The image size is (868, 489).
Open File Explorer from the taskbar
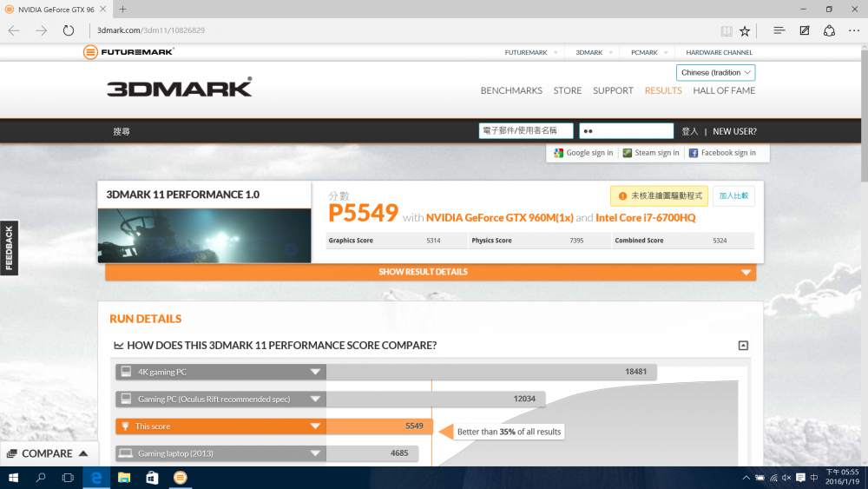coord(124,478)
